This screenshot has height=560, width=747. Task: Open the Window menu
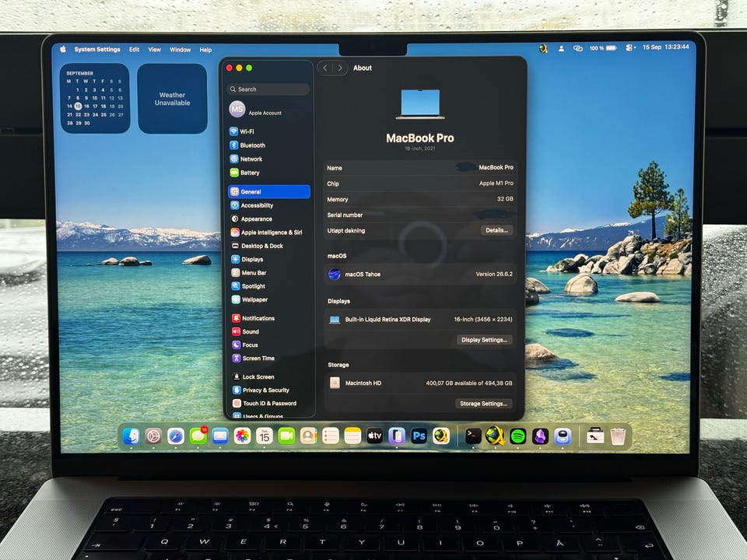pos(180,50)
